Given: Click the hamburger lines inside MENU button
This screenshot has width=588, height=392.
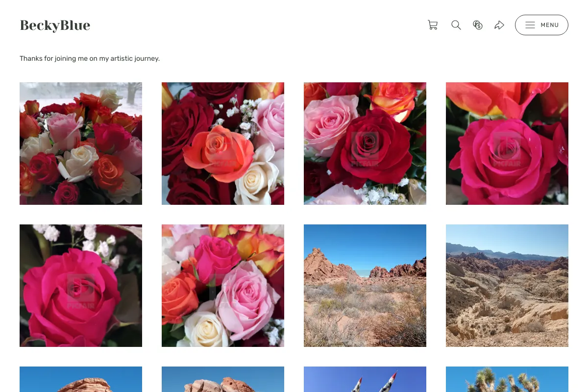Looking at the screenshot, I should (530, 25).
